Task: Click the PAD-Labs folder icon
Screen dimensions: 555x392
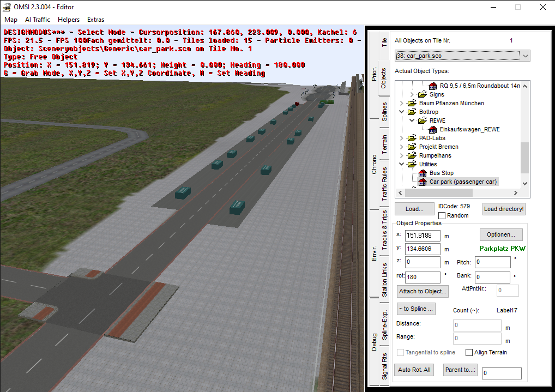Action: click(x=412, y=138)
